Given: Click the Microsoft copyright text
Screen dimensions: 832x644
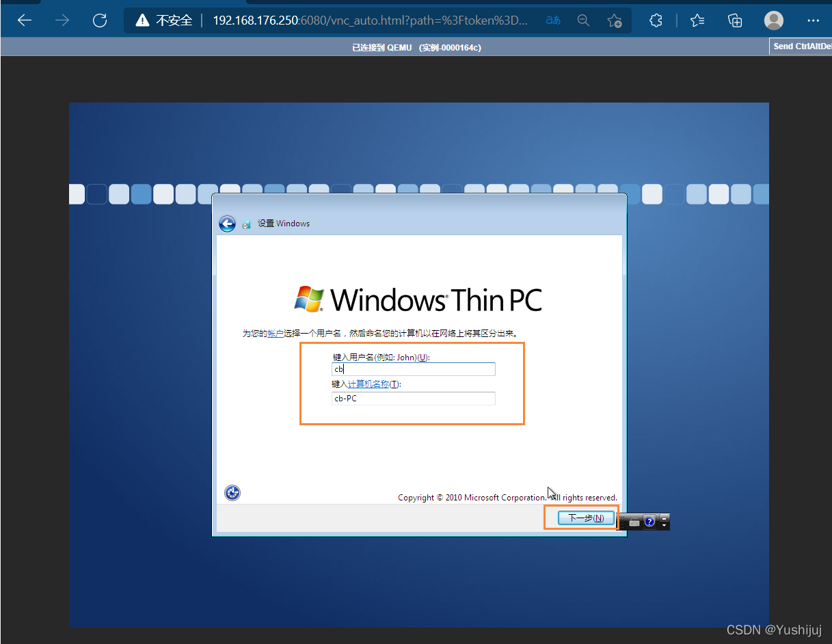Looking at the screenshot, I should [507, 498].
